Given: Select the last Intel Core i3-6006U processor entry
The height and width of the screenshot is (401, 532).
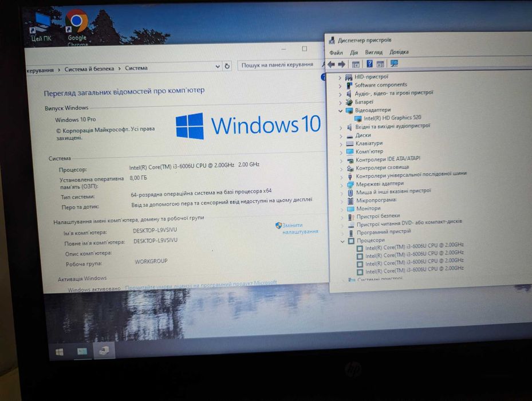Looking at the screenshot, I should point(414,270).
